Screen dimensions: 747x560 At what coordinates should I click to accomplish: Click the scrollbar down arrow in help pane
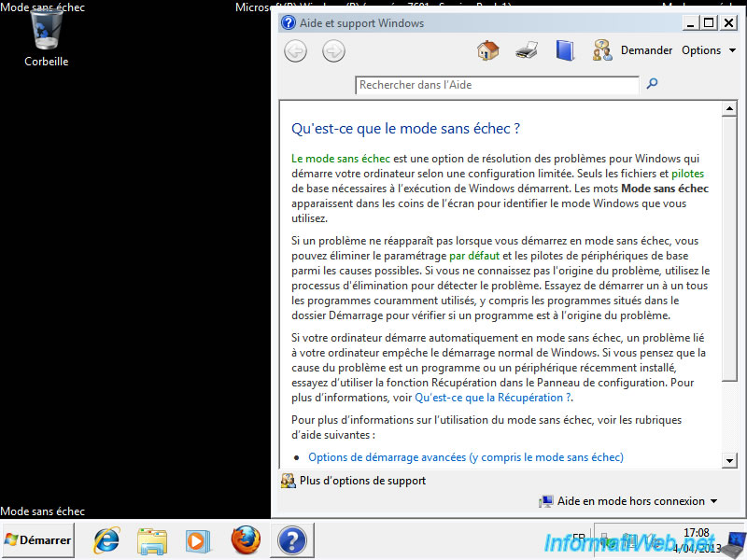click(729, 460)
